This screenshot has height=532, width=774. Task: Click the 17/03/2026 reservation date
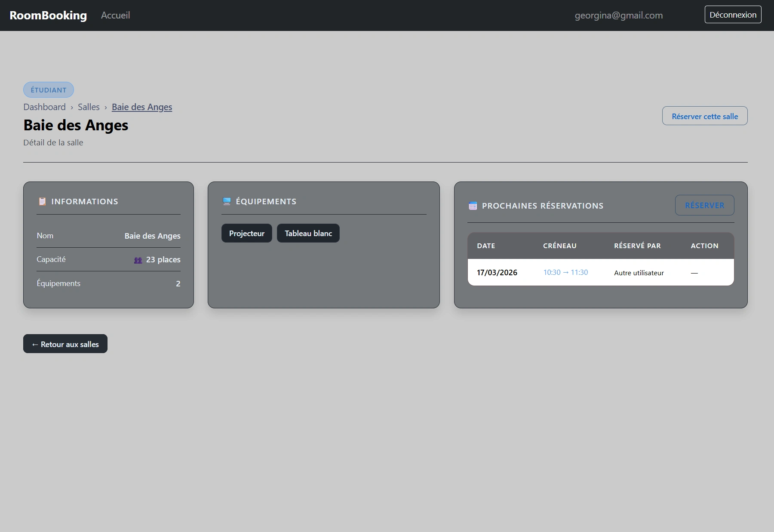click(497, 273)
